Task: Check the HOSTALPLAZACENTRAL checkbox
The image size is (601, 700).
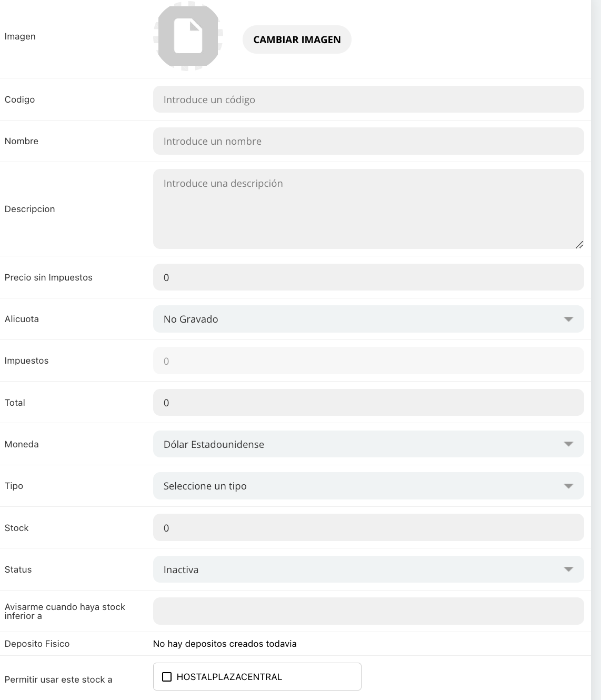Action: click(x=167, y=677)
